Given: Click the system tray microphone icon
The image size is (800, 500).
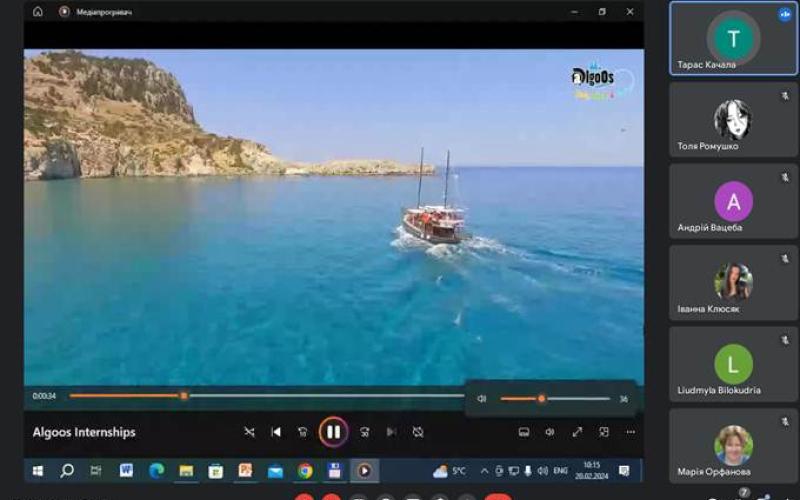Looking at the screenshot, I should [528, 471].
